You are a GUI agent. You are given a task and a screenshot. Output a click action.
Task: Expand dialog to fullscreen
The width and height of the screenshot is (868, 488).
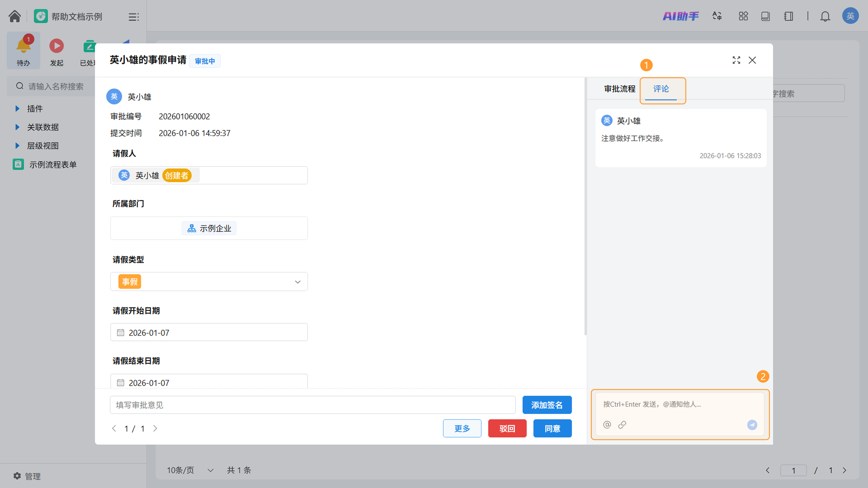pyautogui.click(x=736, y=60)
